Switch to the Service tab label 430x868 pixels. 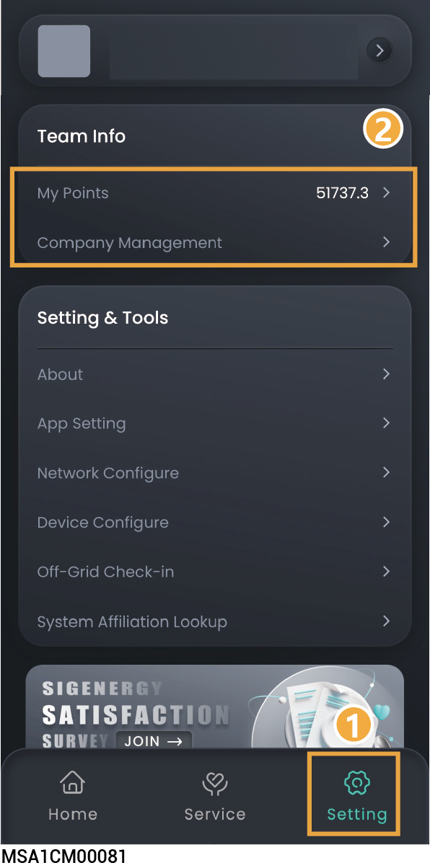coord(215,815)
